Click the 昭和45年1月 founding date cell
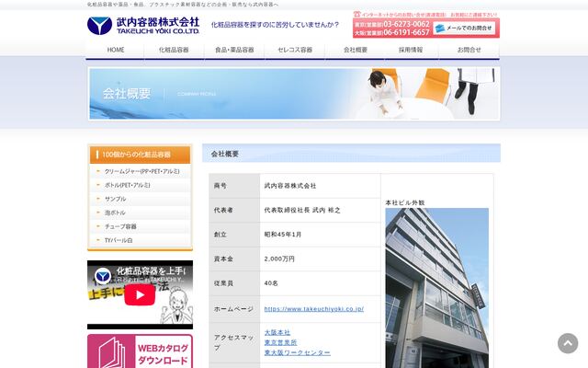Screen dimensions: 588x368 pyautogui.click(x=321, y=235)
